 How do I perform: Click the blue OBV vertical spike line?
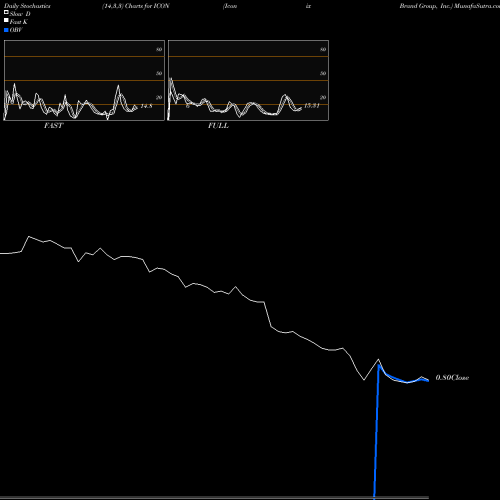pyautogui.click(x=376, y=433)
